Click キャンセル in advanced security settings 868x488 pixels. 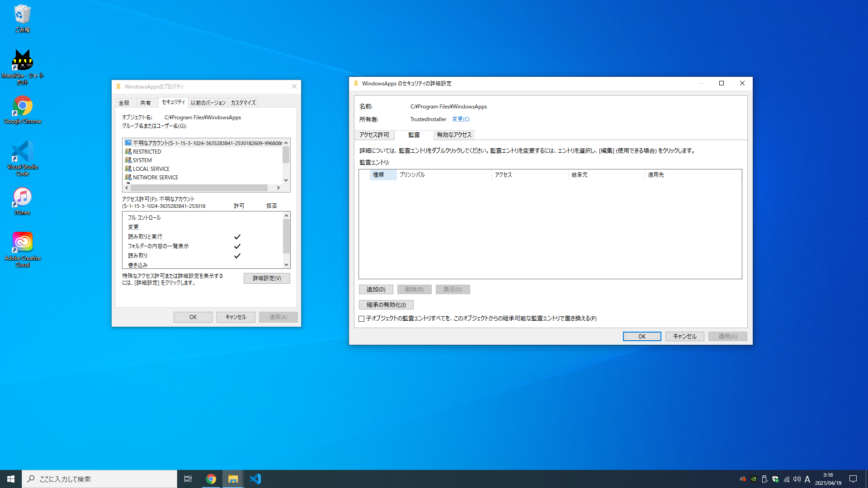(x=685, y=337)
